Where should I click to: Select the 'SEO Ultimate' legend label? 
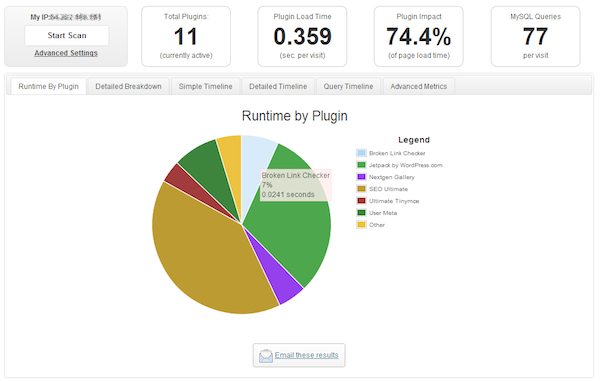tap(388, 189)
